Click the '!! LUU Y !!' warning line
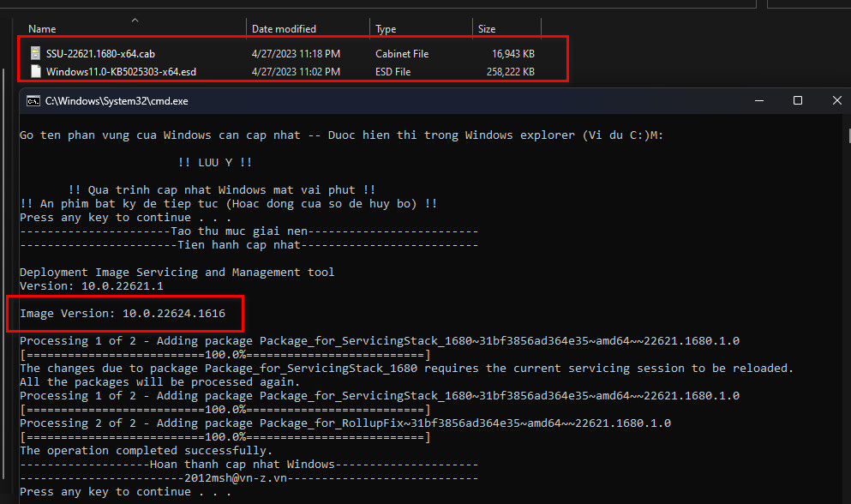 point(215,162)
